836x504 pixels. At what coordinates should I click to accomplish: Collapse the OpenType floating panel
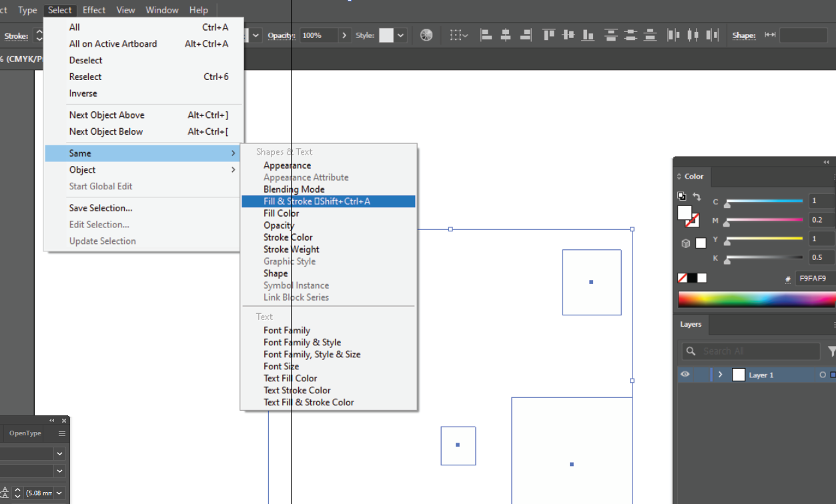[x=52, y=421]
